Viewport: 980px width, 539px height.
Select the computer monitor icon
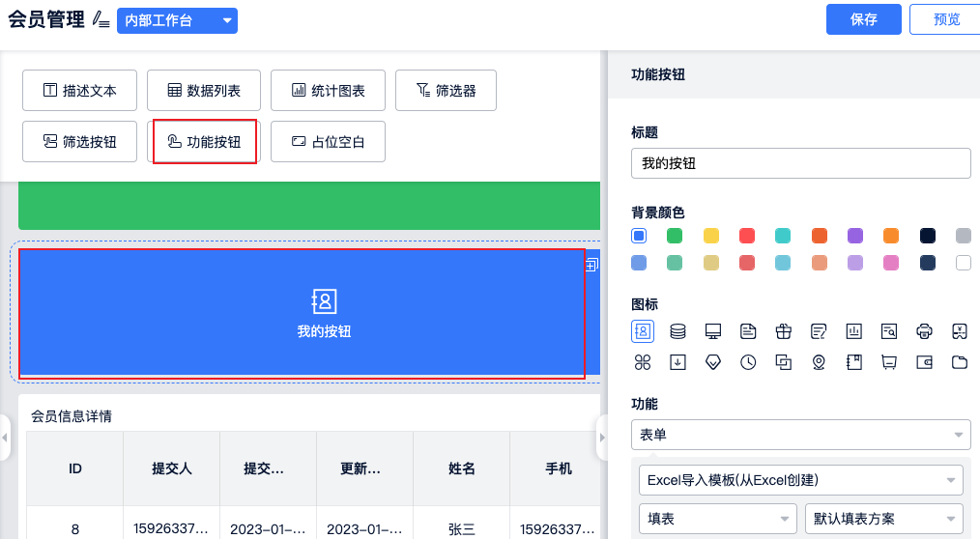click(x=713, y=332)
